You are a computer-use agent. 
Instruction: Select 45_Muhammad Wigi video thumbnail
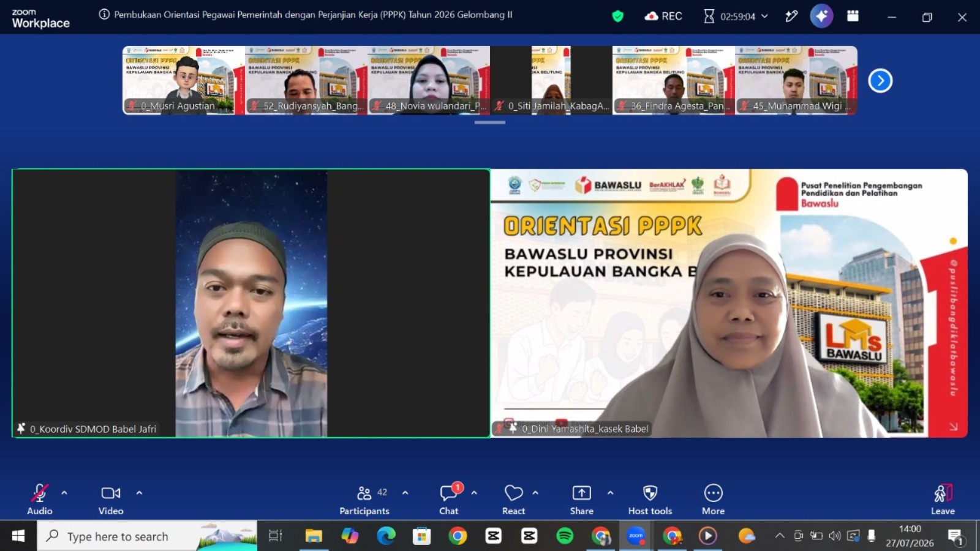click(x=796, y=80)
